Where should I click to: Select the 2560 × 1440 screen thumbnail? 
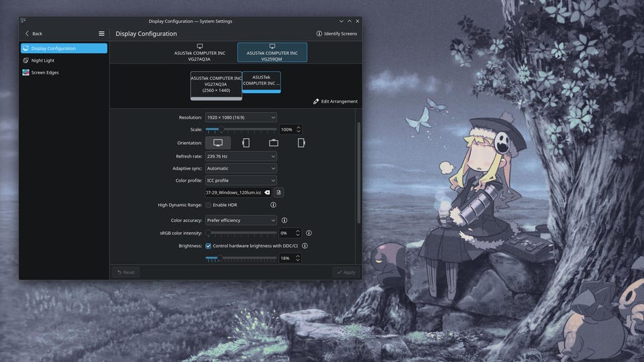[216, 85]
